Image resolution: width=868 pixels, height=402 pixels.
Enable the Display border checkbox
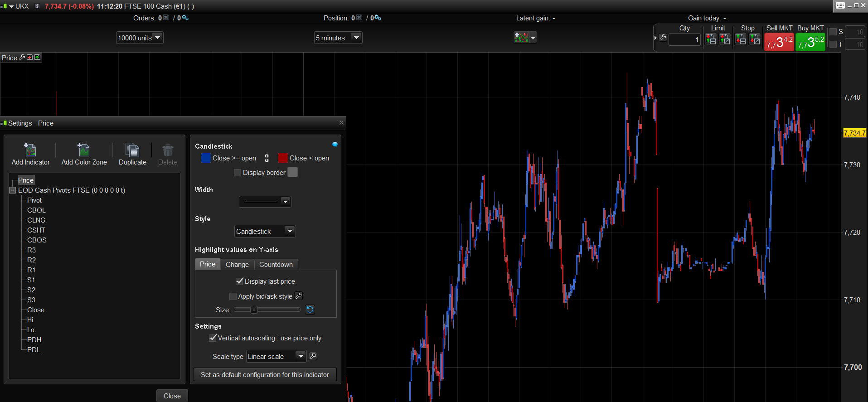coord(238,173)
